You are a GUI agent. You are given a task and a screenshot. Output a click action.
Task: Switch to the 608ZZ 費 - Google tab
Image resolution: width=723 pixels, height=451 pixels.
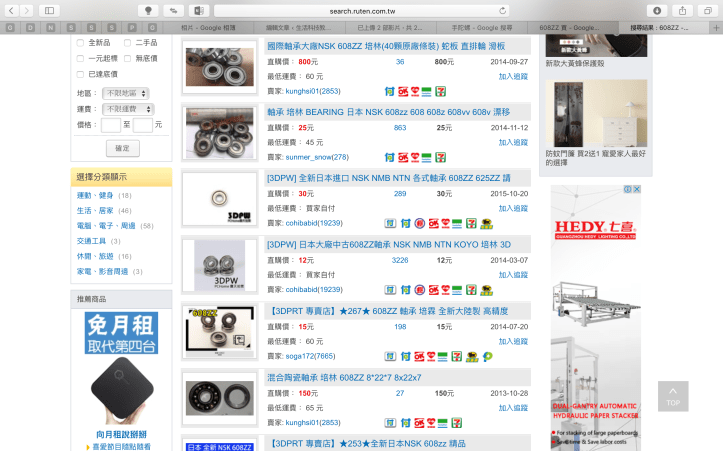pos(569,28)
